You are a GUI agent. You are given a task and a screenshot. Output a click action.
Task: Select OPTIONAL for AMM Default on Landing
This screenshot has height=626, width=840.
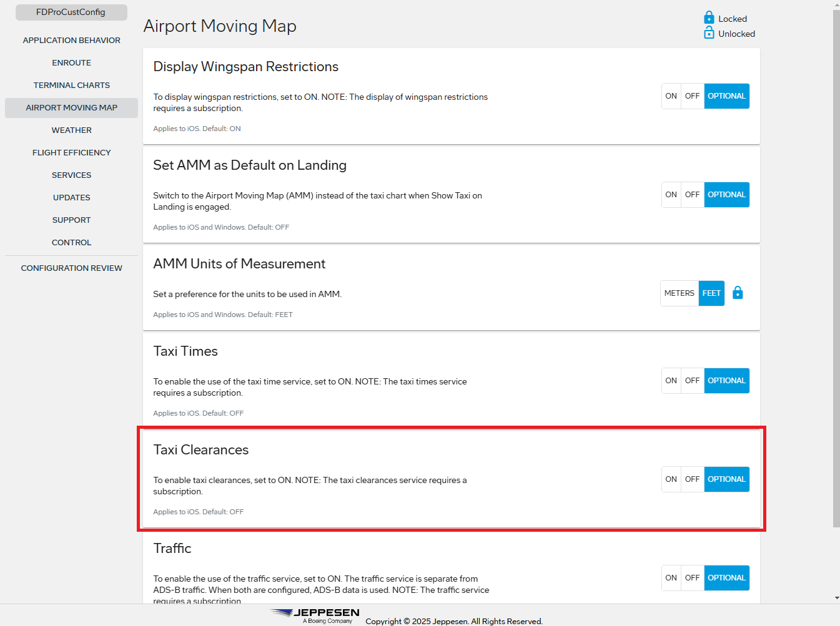point(726,195)
